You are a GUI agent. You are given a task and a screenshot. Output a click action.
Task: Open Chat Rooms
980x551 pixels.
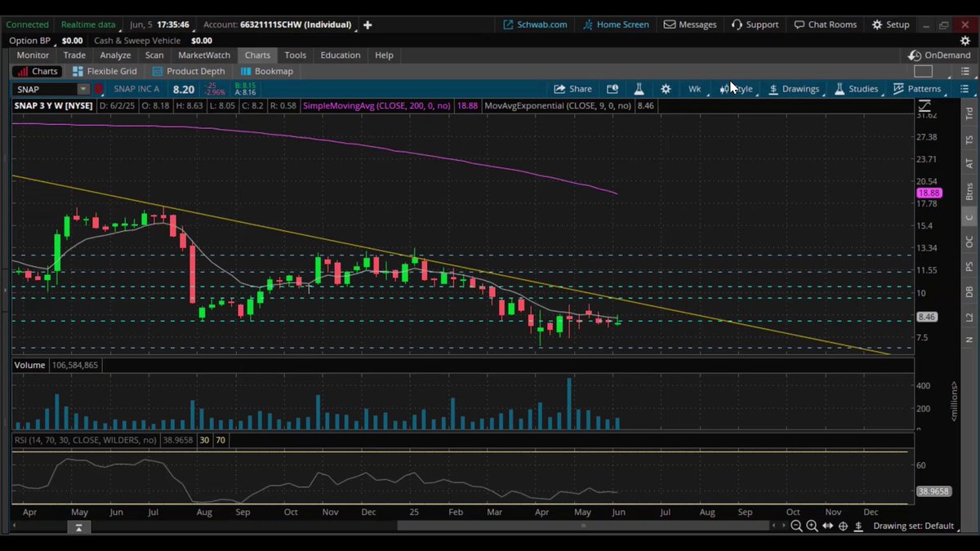click(x=826, y=24)
